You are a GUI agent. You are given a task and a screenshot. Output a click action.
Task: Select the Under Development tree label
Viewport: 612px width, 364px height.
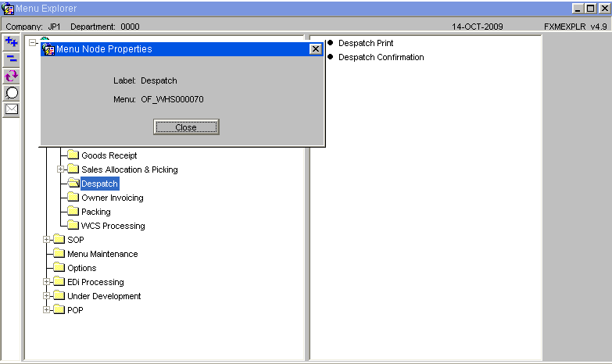point(104,296)
